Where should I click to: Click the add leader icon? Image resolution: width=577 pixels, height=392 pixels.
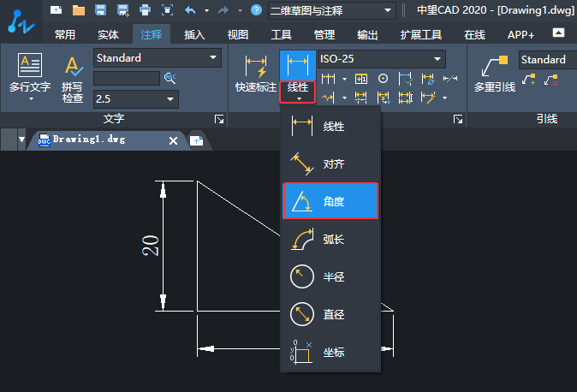point(529,80)
